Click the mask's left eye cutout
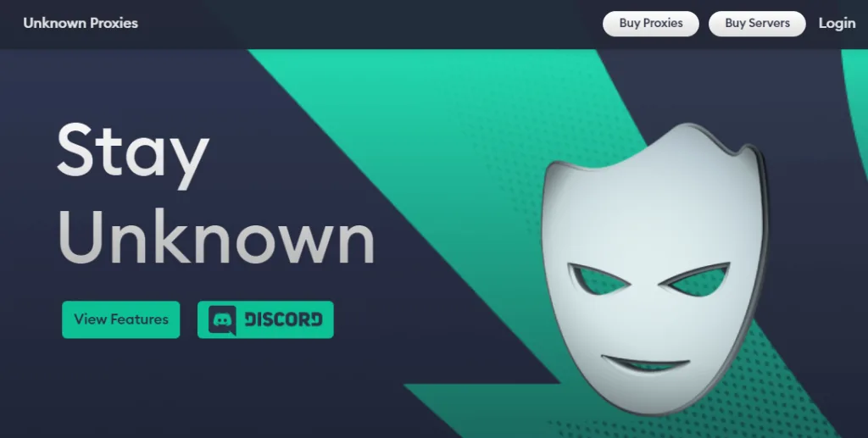The height and width of the screenshot is (438, 868). click(598, 280)
